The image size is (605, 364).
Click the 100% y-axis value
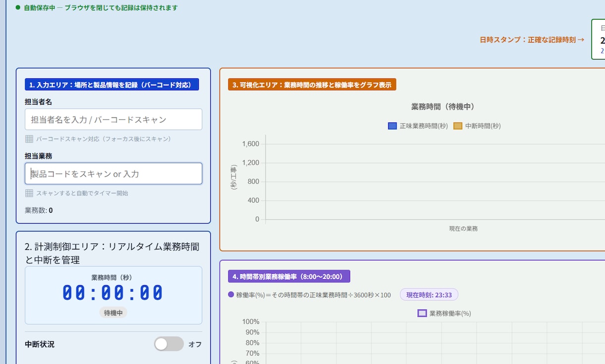250,322
